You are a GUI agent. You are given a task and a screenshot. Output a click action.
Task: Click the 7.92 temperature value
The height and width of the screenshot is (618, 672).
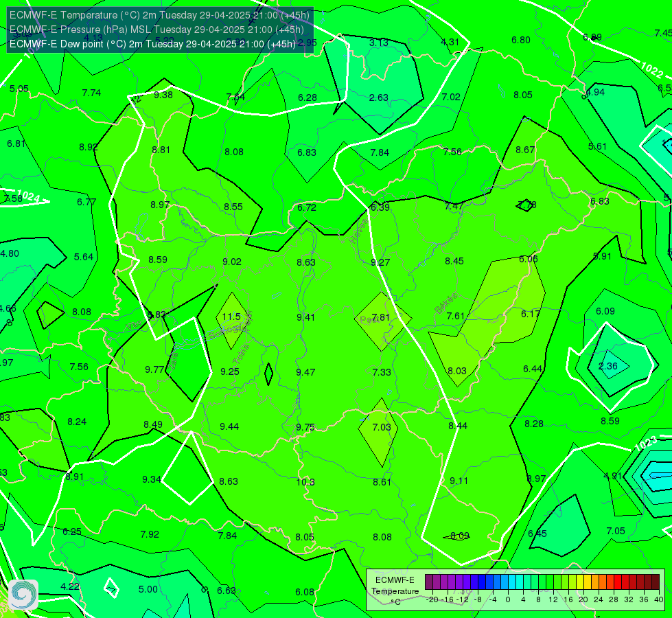150,534
